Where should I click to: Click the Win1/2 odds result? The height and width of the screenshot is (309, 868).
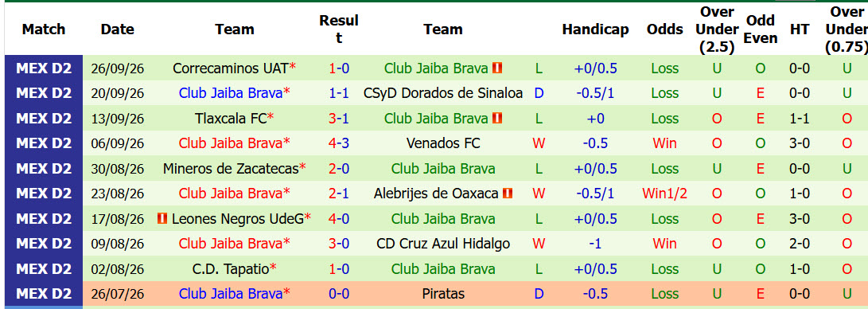click(x=665, y=194)
